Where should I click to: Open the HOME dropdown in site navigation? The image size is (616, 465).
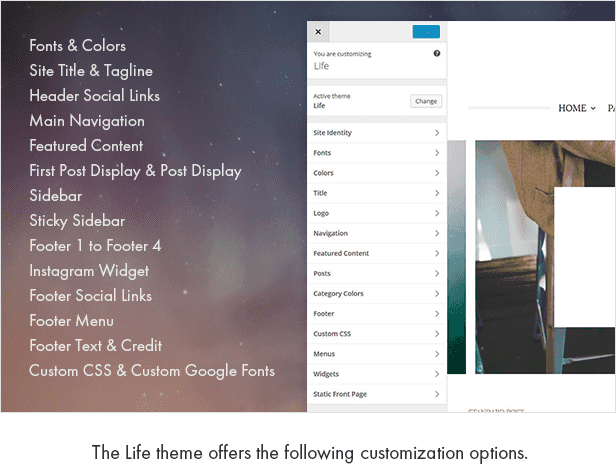pyautogui.click(x=576, y=108)
